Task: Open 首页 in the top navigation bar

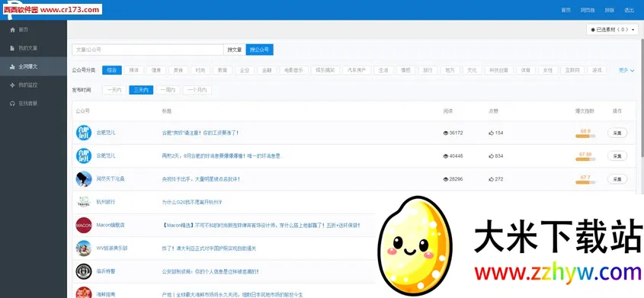Action: [x=566, y=10]
